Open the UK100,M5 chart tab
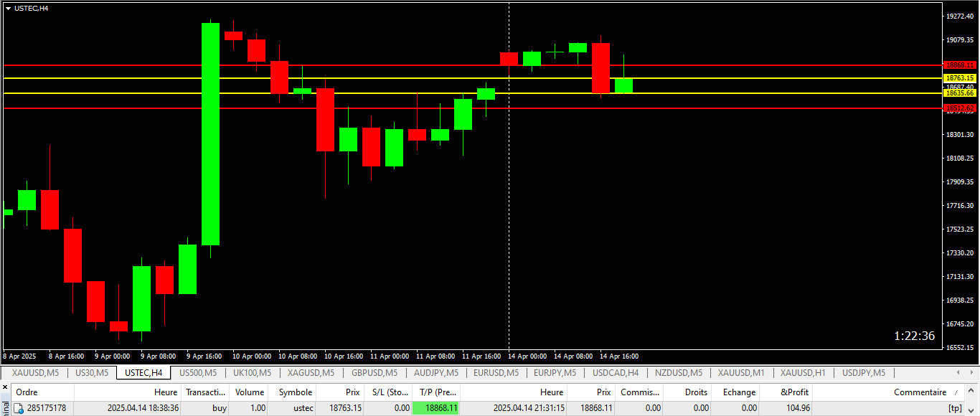The width and height of the screenshot is (980, 416). click(x=252, y=373)
